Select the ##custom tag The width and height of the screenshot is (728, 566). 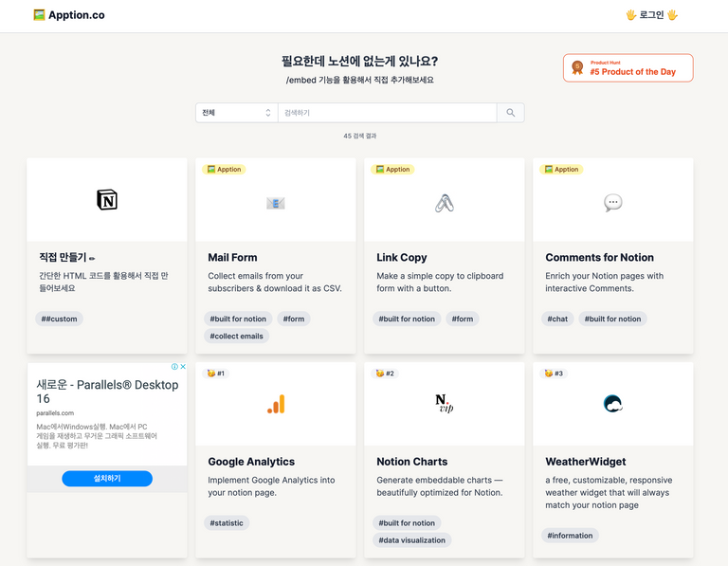[x=59, y=319]
